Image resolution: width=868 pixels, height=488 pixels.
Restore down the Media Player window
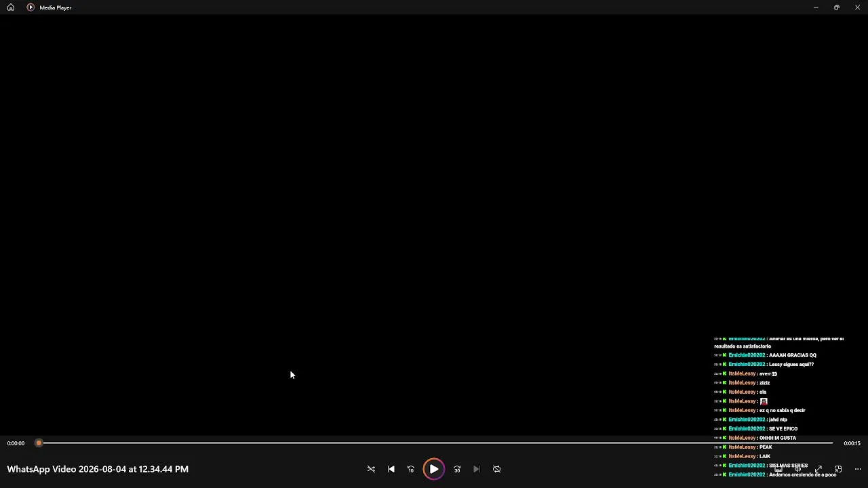click(x=837, y=7)
